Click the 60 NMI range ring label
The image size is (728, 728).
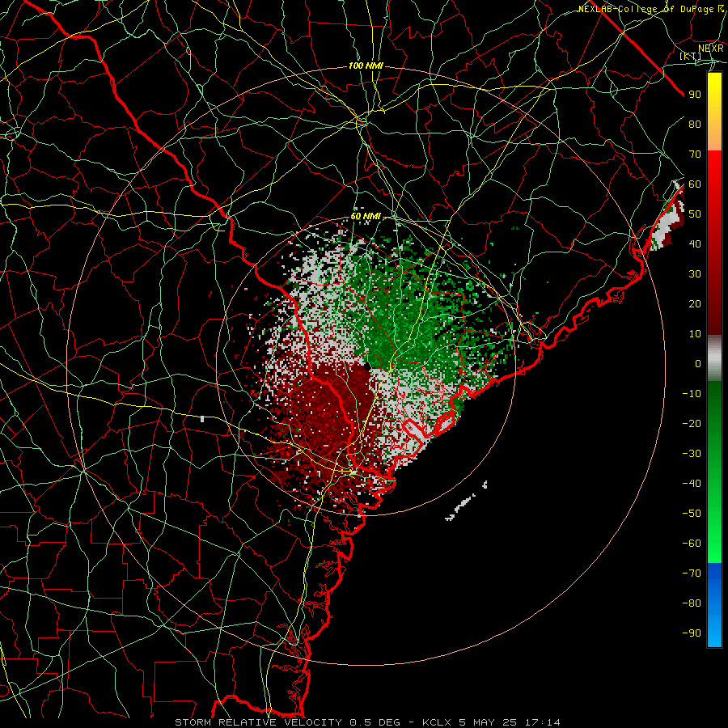[366, 216]
